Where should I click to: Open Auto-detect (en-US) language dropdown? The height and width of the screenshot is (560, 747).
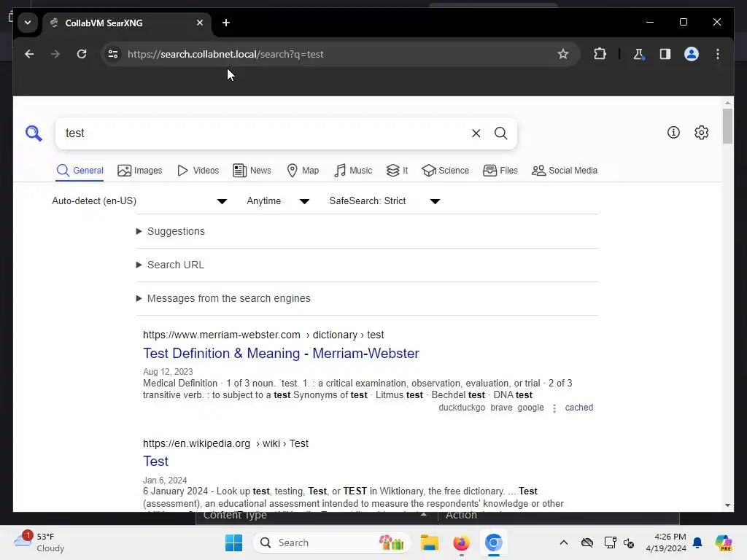tap(139, 201)
